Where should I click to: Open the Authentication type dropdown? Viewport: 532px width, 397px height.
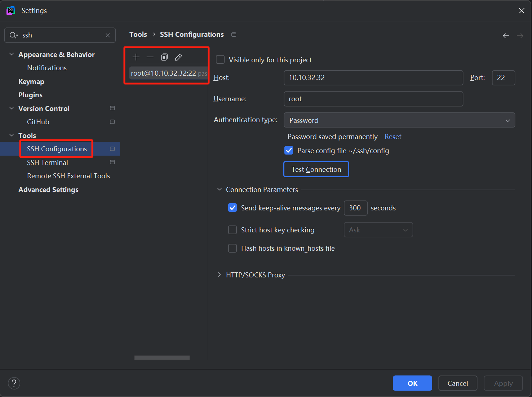pyautogui.click(x=399, y=120)
